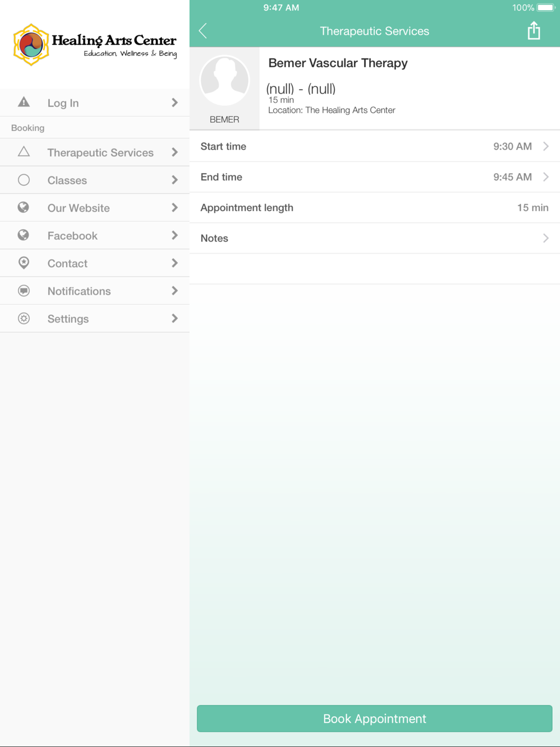This screenshot has width=560, height=747.
Task: Expand the Facebook row chevron
Action: (175, 235)
